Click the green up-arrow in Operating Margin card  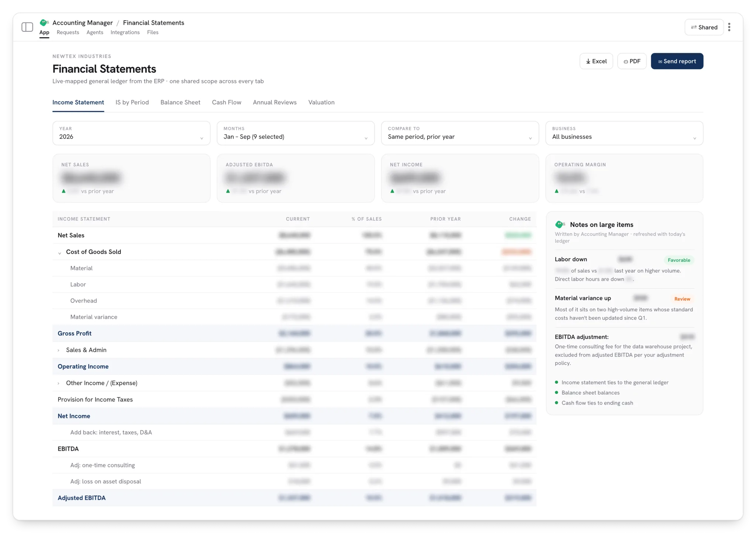pyautogui.click(x=556, y=191)
